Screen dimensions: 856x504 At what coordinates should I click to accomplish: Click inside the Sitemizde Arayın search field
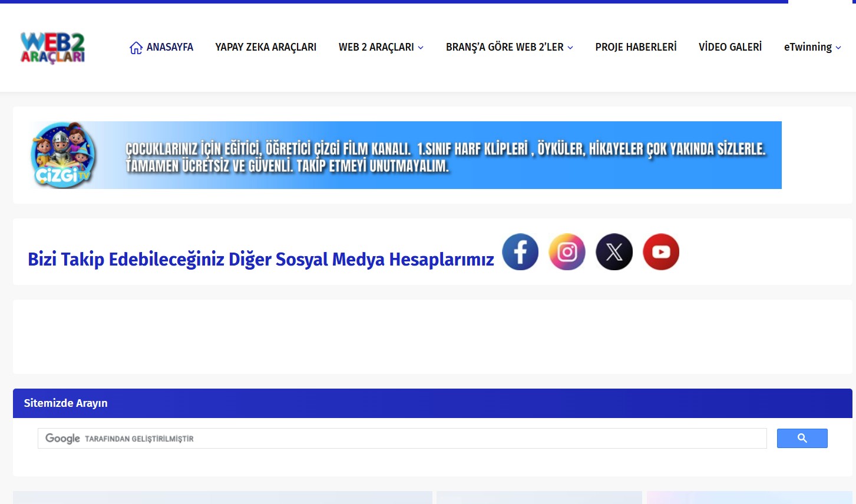[x=353, y=438]
